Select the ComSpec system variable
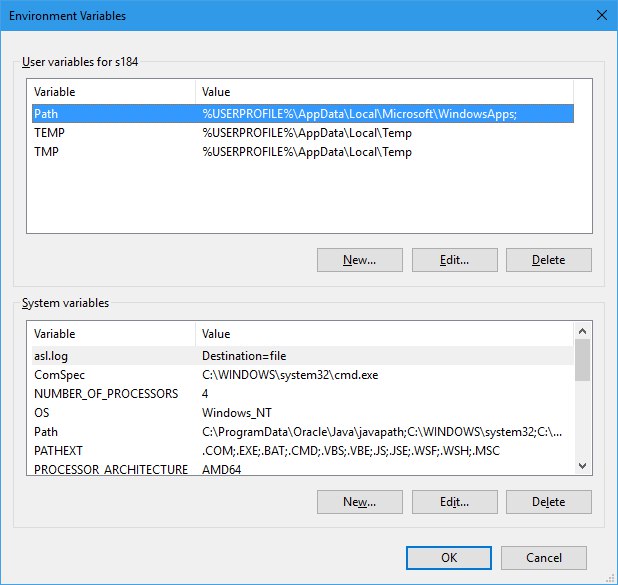This screenshot has width=618, height=585. tap(303, 375)
